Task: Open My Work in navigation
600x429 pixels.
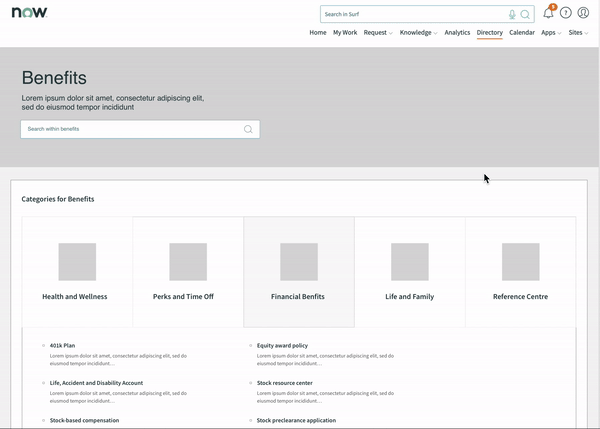Action: [x=345, y=33]
